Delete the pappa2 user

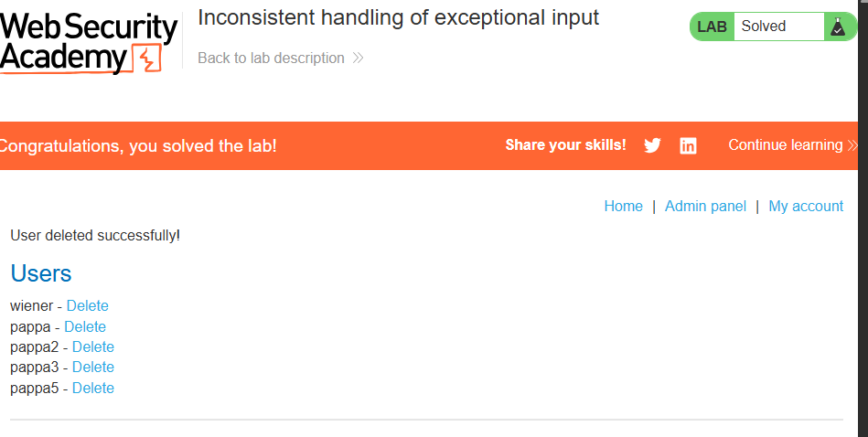[93, 346]
